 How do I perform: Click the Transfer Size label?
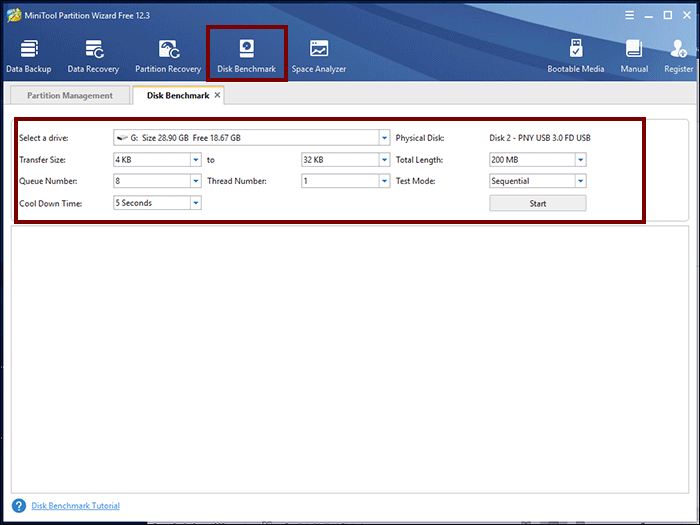tap(42, 160)
